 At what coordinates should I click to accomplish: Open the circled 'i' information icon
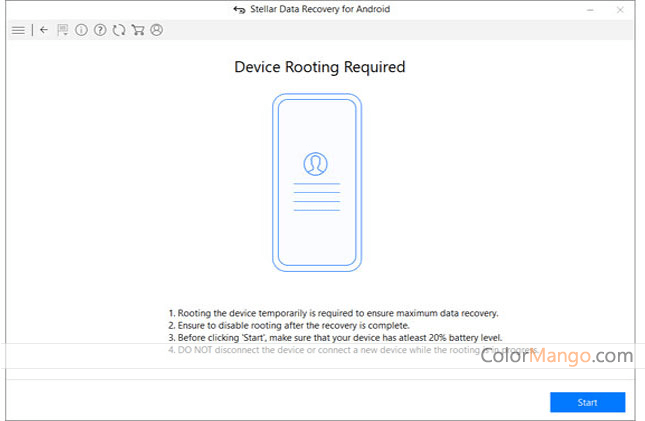[x=81, y=30]
